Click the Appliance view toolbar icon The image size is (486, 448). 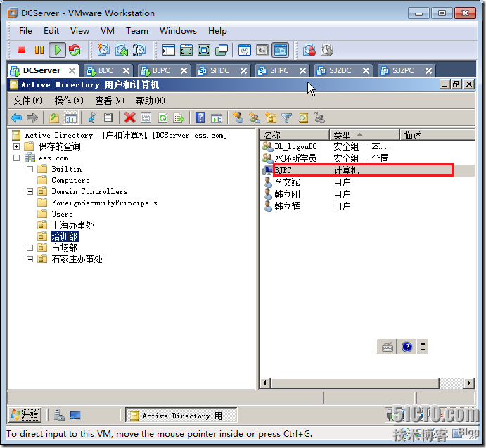pos(262,50)
